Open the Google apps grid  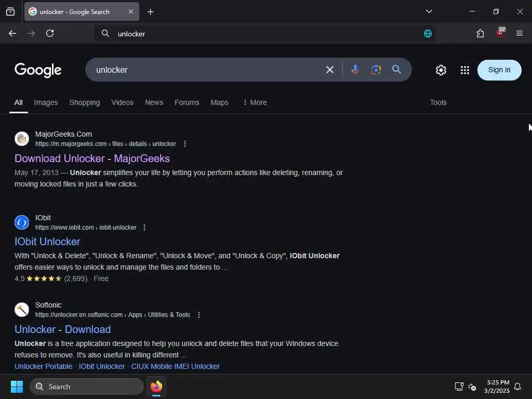click(464, 70)
